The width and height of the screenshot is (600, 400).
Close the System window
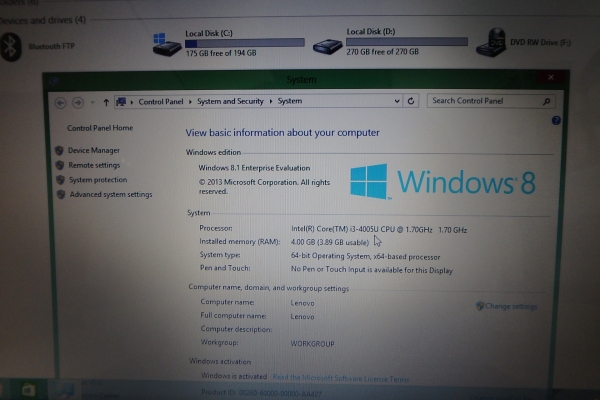click(x=551, y=77)
